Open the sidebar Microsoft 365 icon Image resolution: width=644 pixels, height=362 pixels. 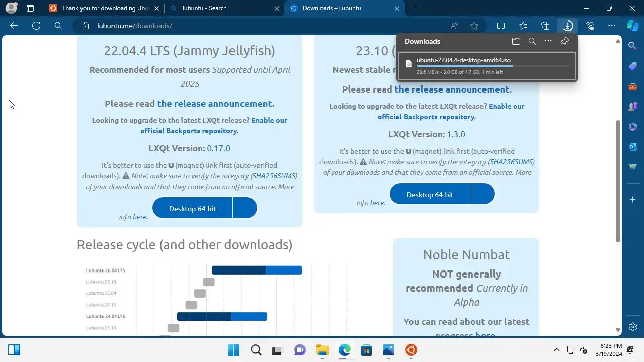(633, 127)
